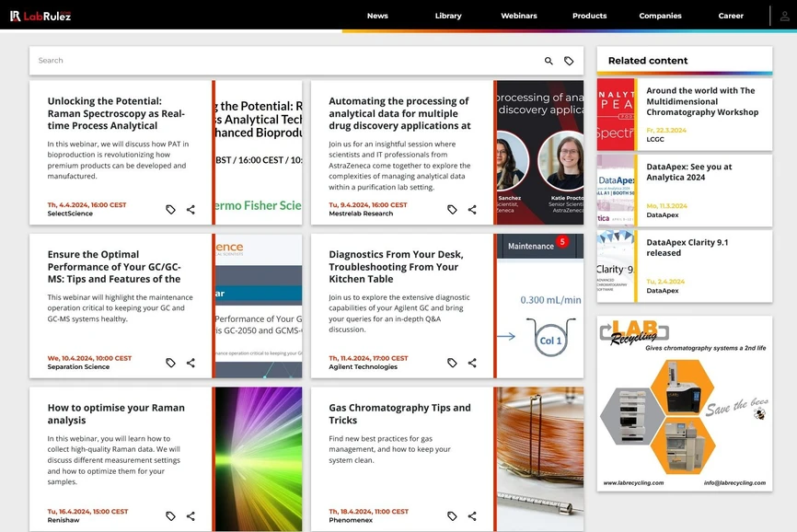Click the LAB Recycling advertisement banner

point(685,403)
